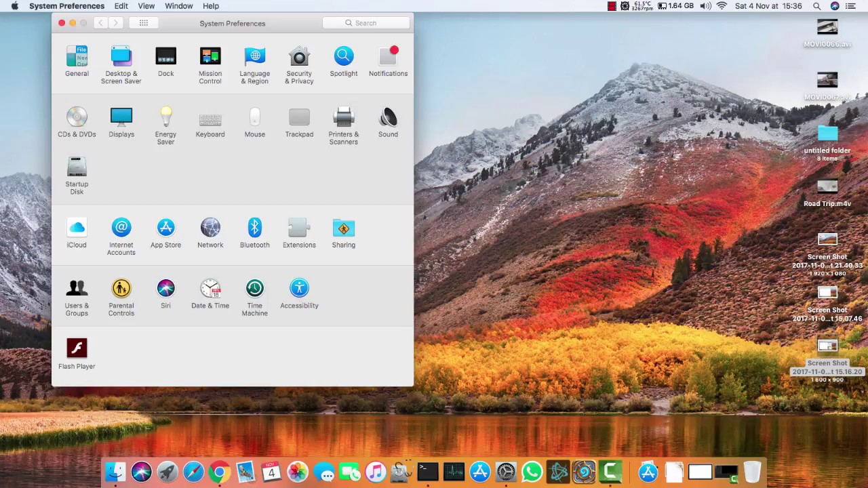The height and width of the screenshot is (488, 868).
Task: Open Language & Region preferences
Action: [254, 65]
